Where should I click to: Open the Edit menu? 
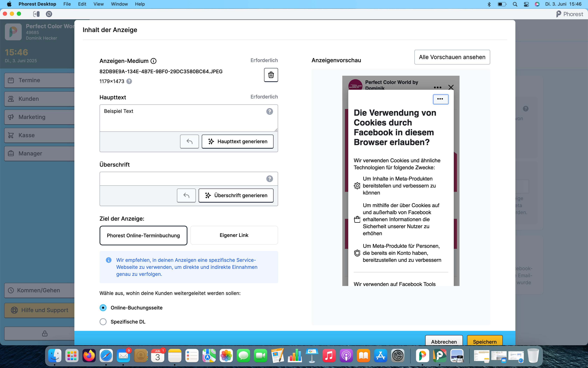82,4
